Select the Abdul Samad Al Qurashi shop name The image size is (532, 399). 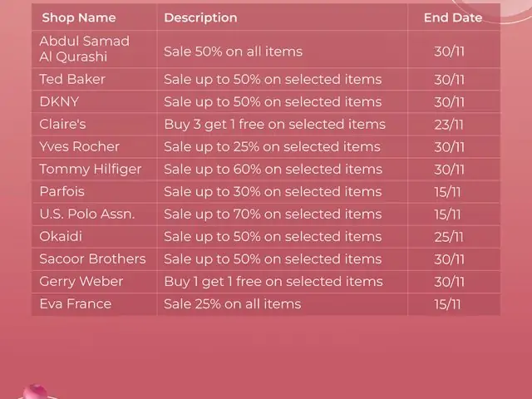click(84, 49)
